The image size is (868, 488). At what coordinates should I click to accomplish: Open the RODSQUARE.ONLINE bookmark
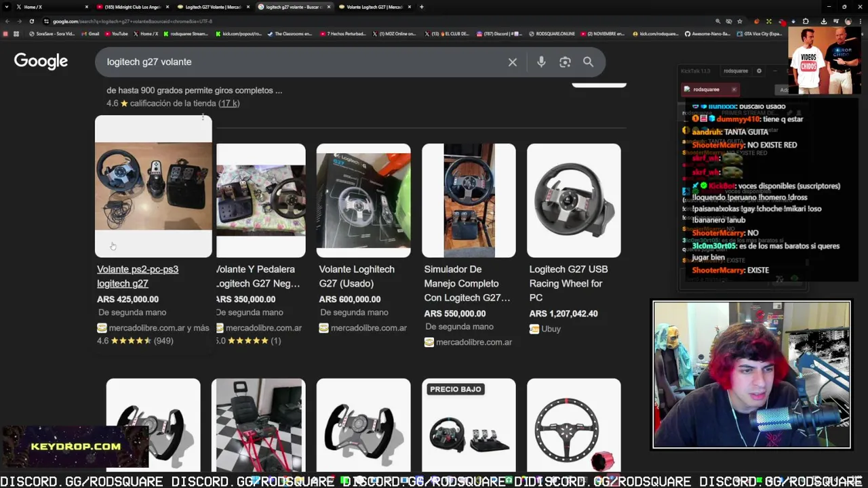(x=551, y=33)
